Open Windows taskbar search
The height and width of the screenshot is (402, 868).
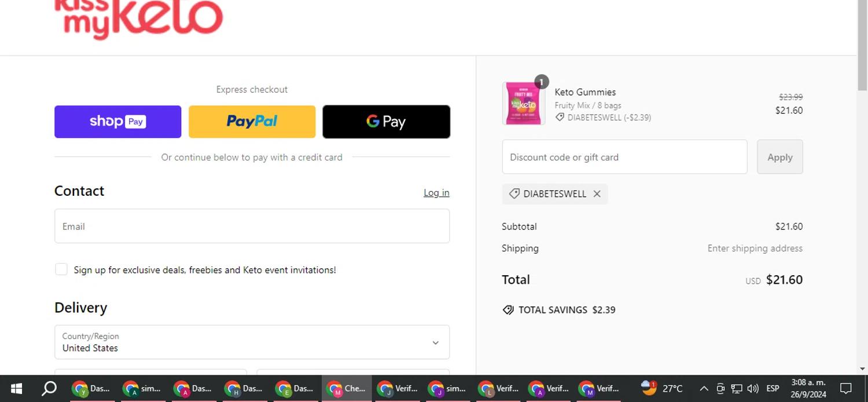[49, 389]
